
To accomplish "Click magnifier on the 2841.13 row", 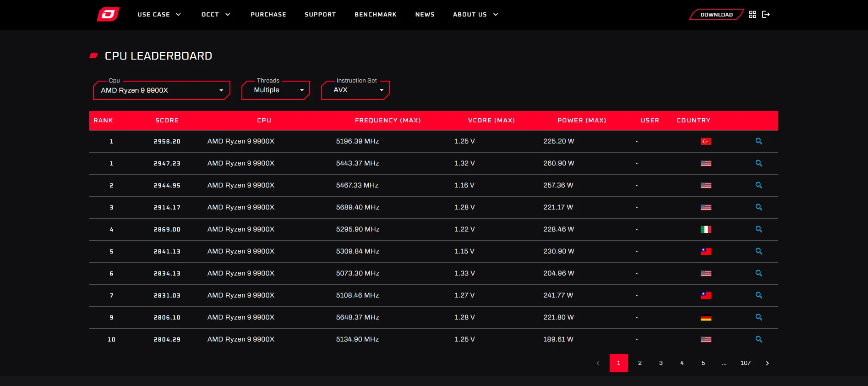I will [x=759, y=251].
